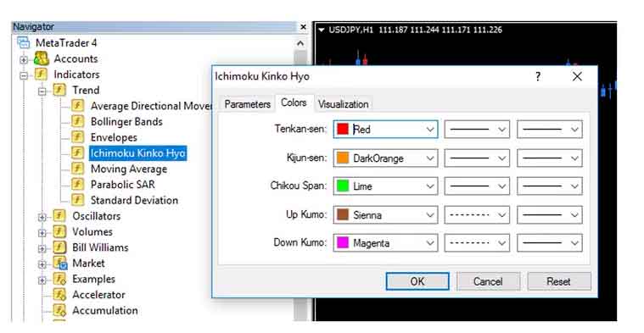
Task: Switch to the Visualization tab
Action: click(344, 104)
